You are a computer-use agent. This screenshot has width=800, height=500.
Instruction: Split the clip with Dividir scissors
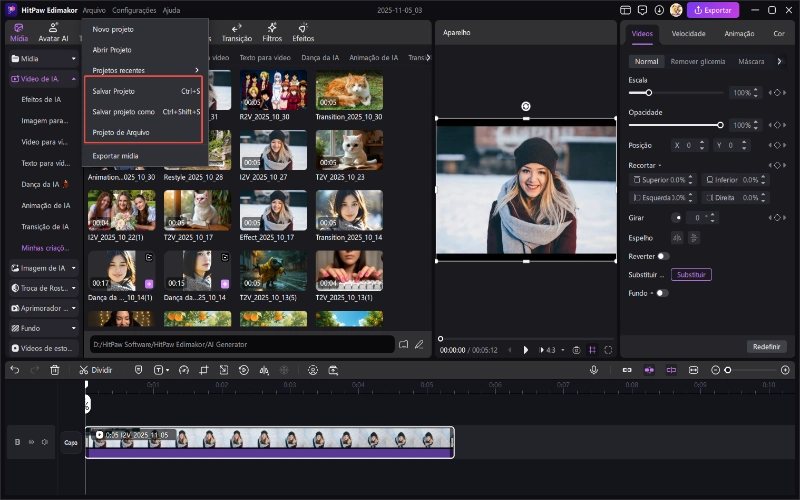click(x=95, y=370)
